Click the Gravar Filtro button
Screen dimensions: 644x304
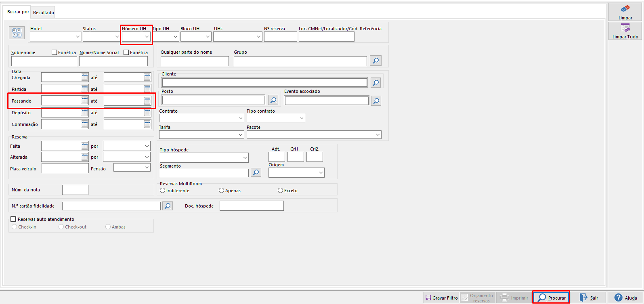[441, 298]
